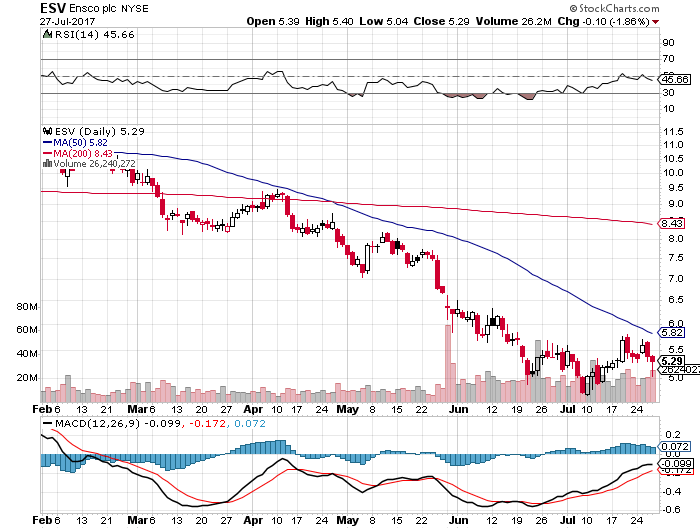Click the Volume legend bar icon
The width and height of the screenshot is (700, 528).
(46, 164)
